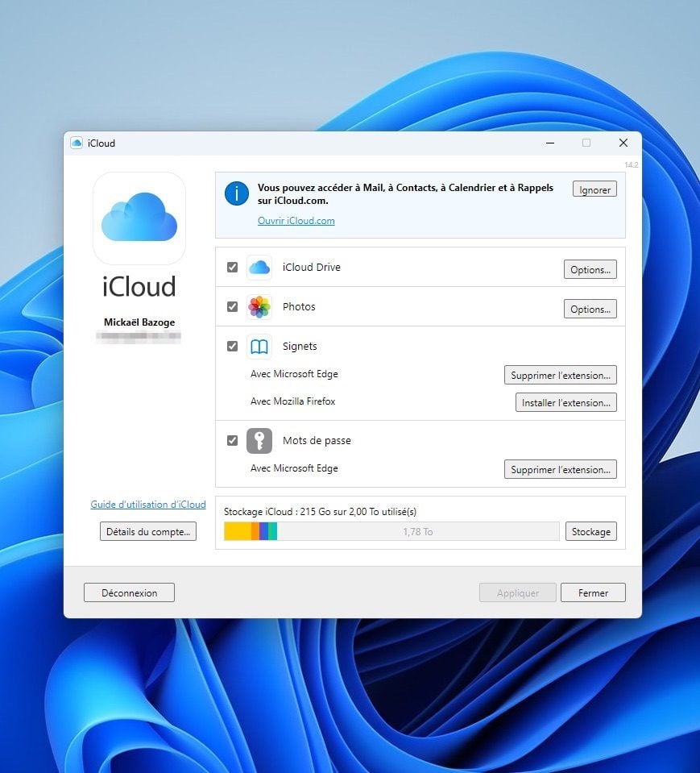
Task: Click the iCloud Drive cloud icon
Action: pyautogui.click(x=259, y=268)
